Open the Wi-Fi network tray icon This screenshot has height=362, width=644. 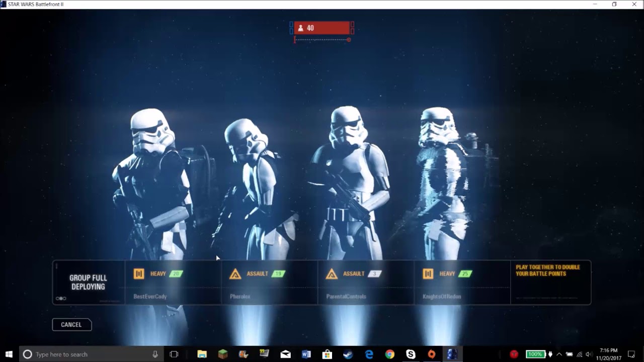pos(579,354)
